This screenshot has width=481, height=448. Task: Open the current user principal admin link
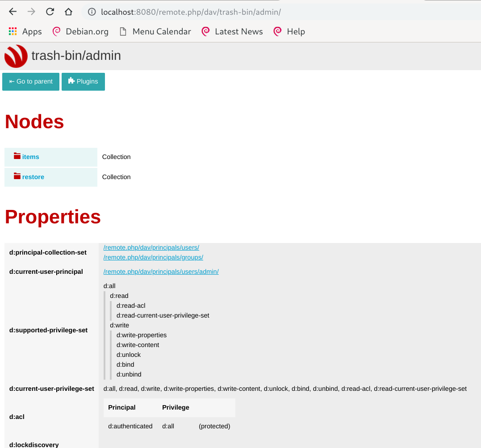click(x=161, y=271)
